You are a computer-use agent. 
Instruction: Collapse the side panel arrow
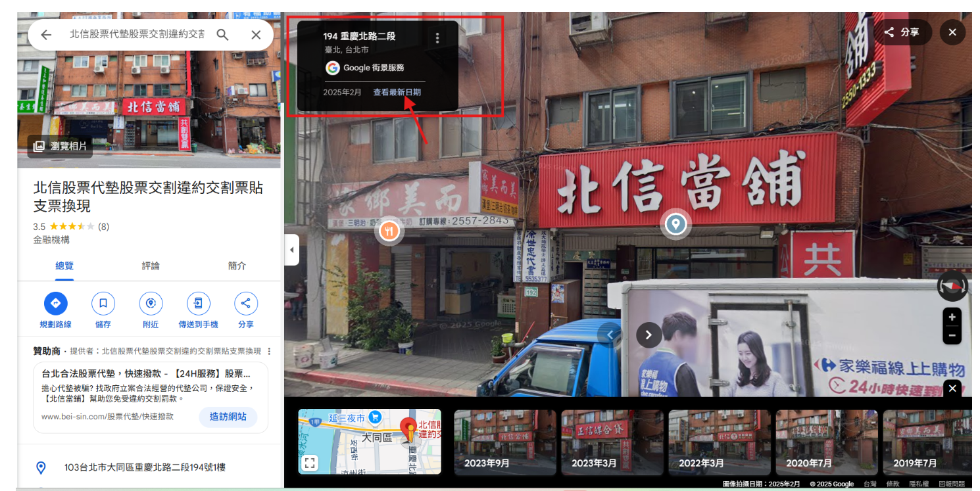coord(291,250)
